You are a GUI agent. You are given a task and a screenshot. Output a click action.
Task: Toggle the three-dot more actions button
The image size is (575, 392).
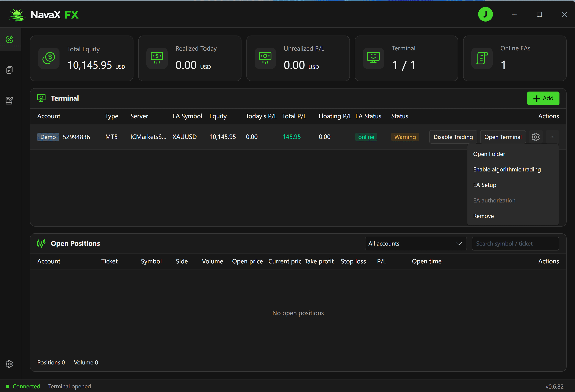click(552, 137)
